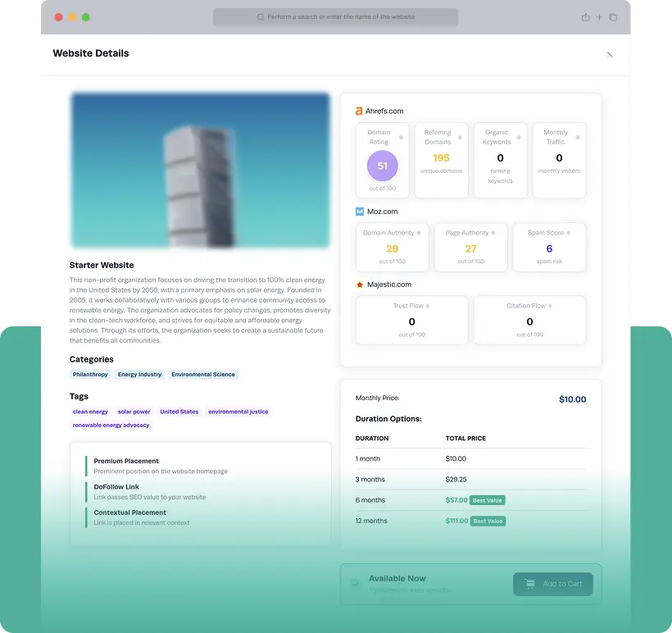This screenshot has width=672, height=633.
Task: Click the Philanthropy category tag
Action: [x=90, y=375]
